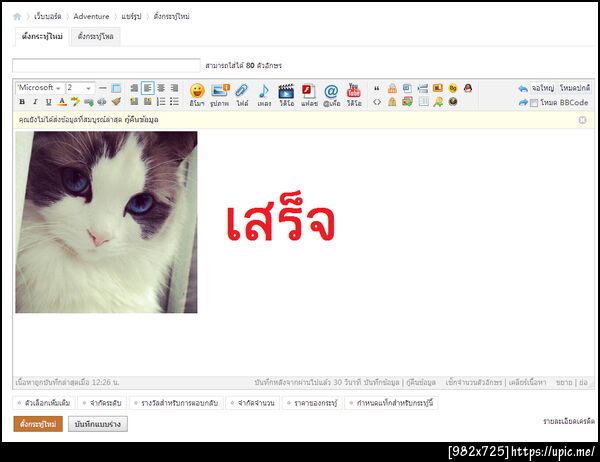600x462 pixels.
Task: Insert music via the note icon
Action: pyautogui.click(x=264, y=95)
